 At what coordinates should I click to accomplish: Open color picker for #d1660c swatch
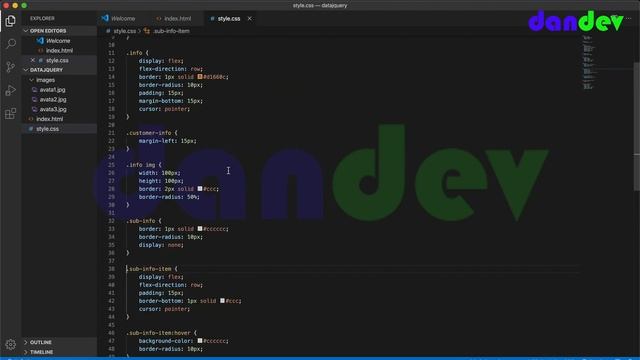point(200,76)
